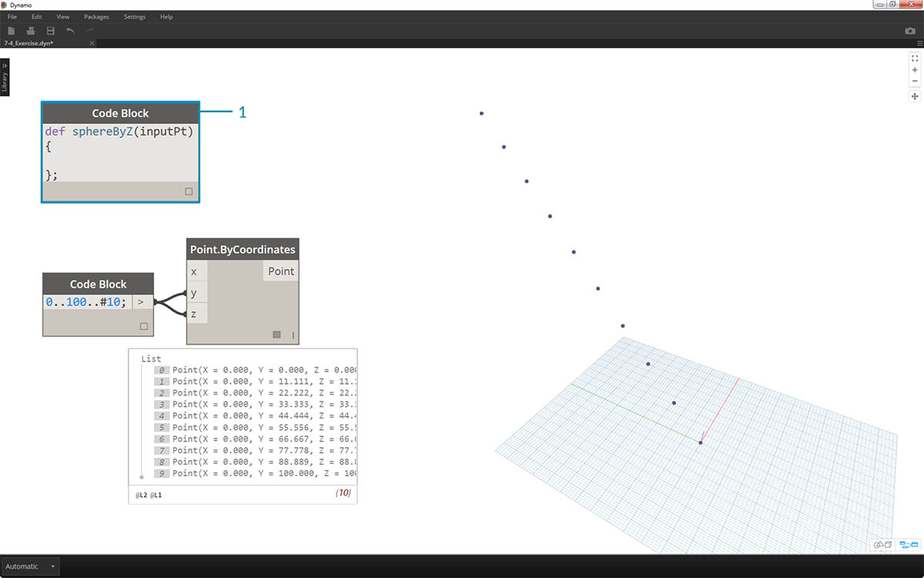
Task: Click the Save toolbar icon
Action: point(51,31)
